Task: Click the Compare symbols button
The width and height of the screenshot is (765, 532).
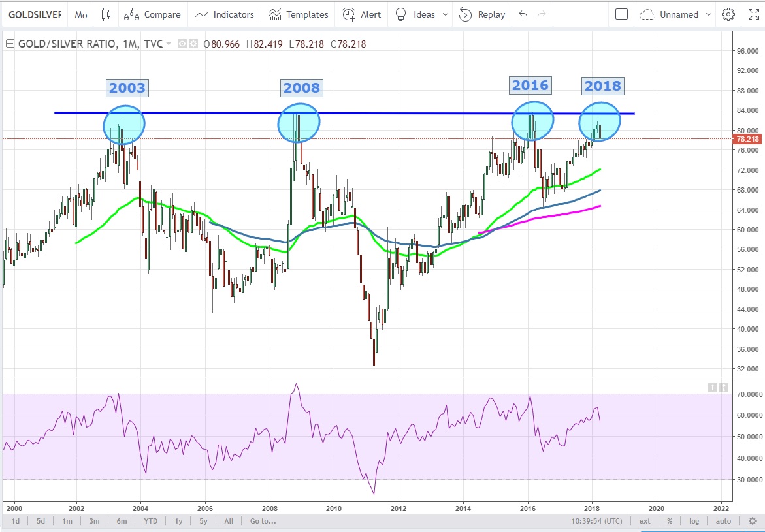Action: [x=152, y=14]
